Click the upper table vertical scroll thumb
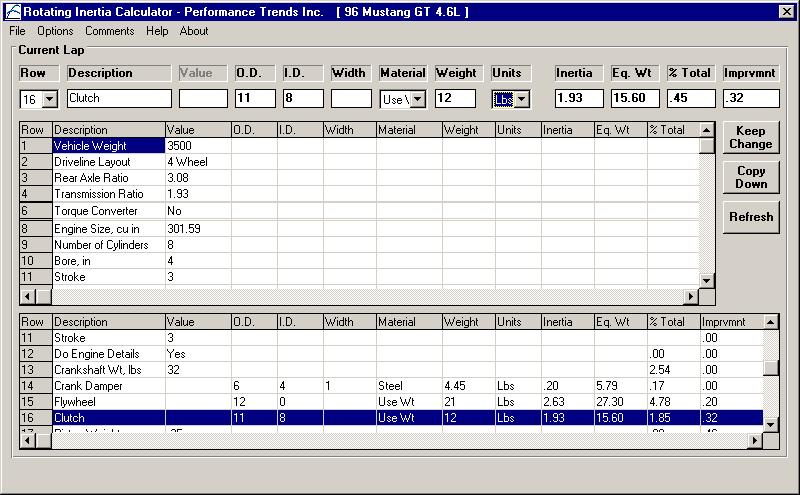Image resolution: width=800 pixels, height=495 pixels. click(x=707, y=146)
